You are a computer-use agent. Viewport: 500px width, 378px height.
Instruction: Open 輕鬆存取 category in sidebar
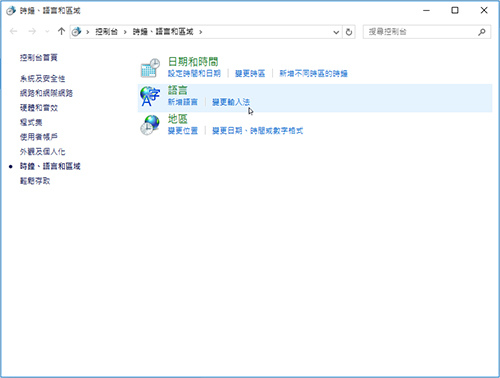(35, 181)
